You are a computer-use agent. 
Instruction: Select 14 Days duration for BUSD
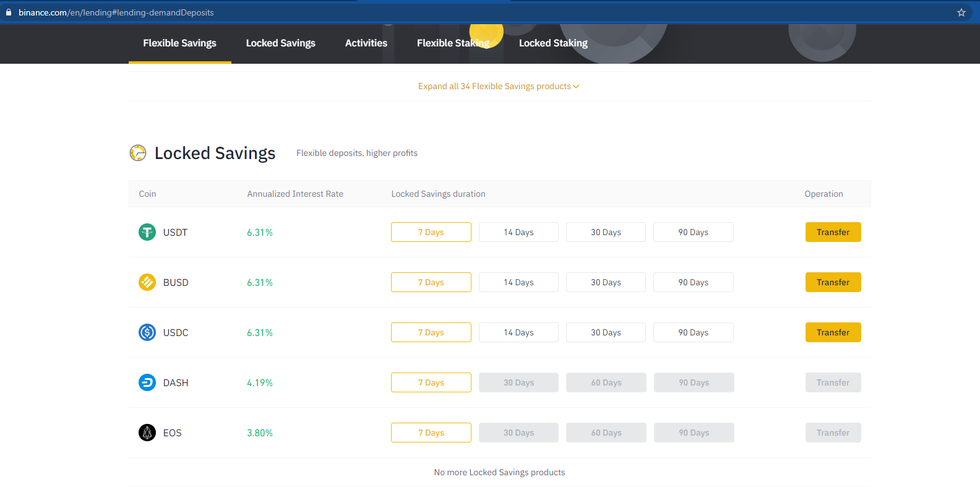[x=518, y=282]
